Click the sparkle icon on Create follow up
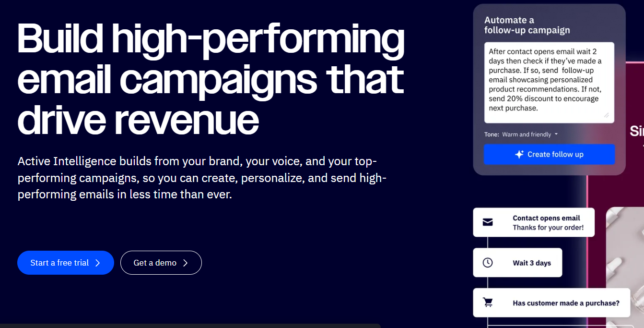Image resolution: width=644 pixels, height=328 pixels. coord(519,154)
